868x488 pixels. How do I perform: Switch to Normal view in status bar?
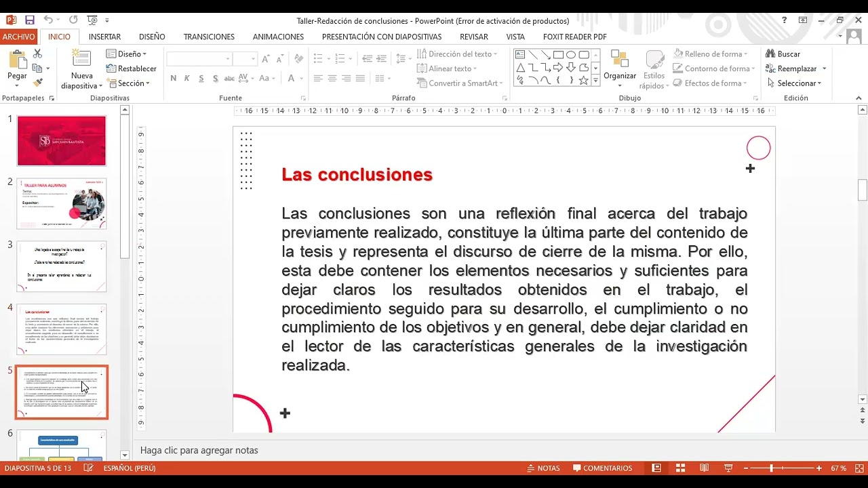tap(656, 468)
